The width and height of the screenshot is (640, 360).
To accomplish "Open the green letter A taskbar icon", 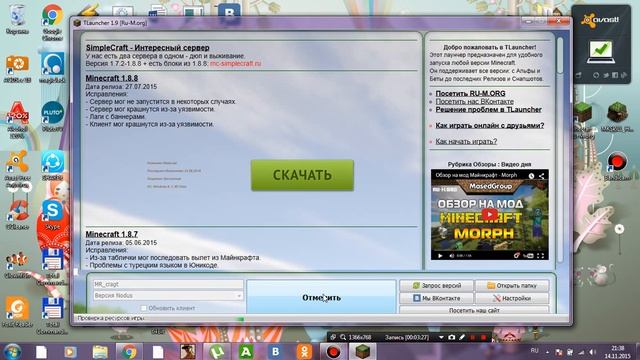I will [x=246, y=351].
